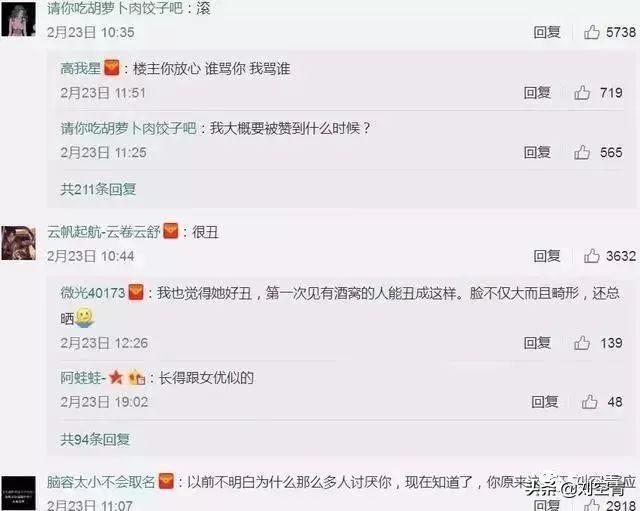Reply to 微光40173's 12:26 comment
This screenshot has height=511, width=640.
point(537,343)
